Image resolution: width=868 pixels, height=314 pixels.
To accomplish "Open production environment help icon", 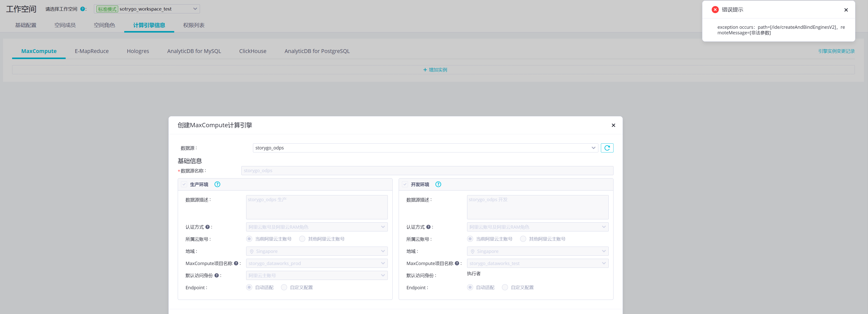I will [x=217, y=184].
